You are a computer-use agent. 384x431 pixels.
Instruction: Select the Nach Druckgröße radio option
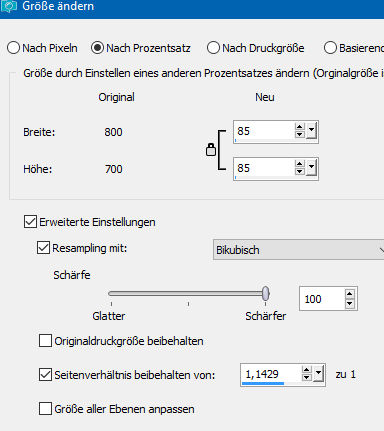pos(213,48)
